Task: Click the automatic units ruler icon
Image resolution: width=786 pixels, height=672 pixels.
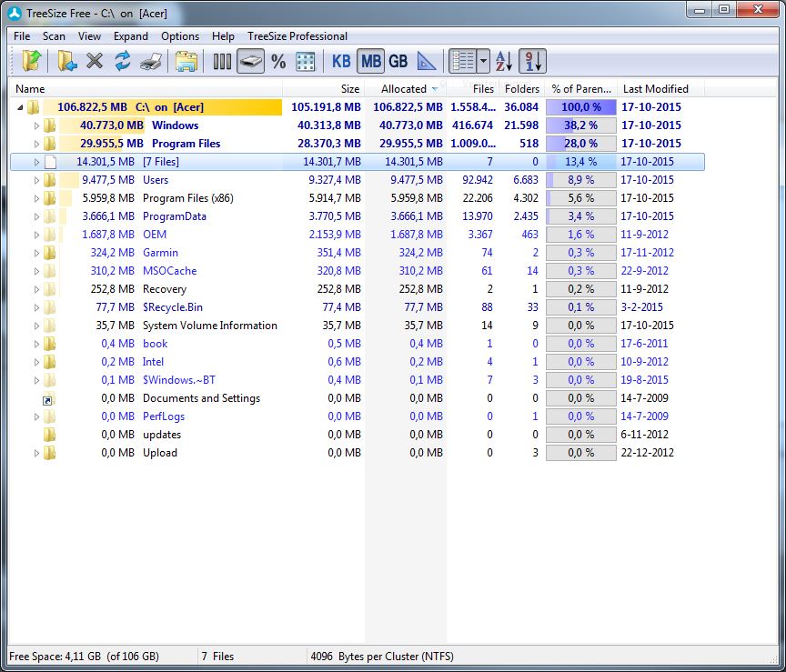Action: pos(427,62)
